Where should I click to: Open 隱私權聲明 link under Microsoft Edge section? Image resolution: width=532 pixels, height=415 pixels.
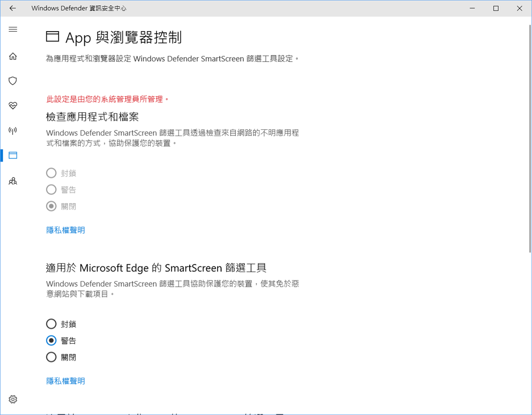click(65, 381)
